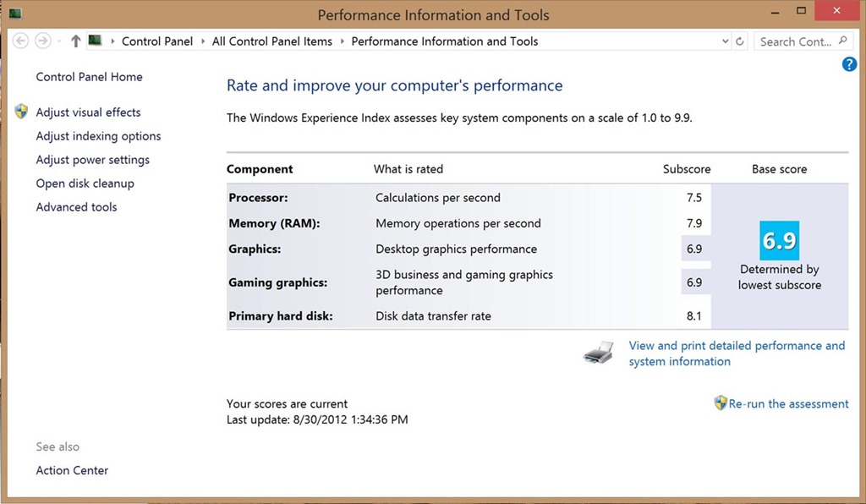This screenshot has height=504, width=866.
Task: Refresh the page with the refresh icon
Action: (739, 41)
